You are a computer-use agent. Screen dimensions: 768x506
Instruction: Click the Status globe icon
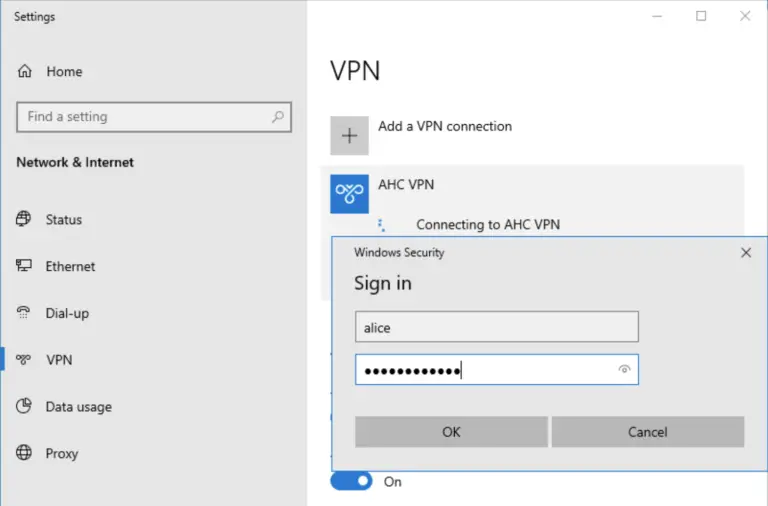(x=24, y=218)
